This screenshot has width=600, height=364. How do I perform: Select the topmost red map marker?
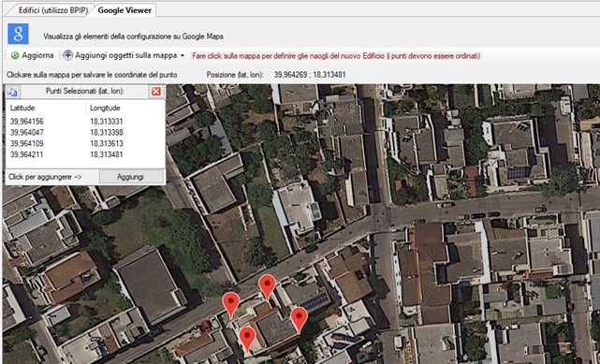267,286
